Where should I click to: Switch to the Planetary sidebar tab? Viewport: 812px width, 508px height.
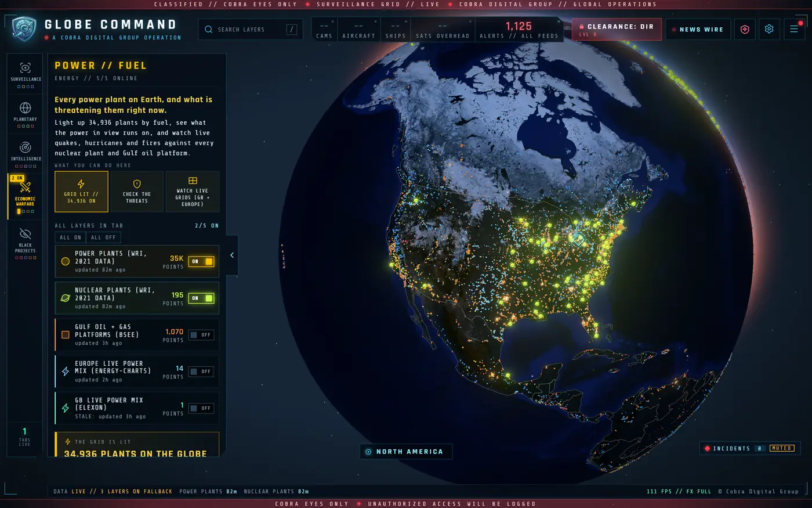point(26,114)
